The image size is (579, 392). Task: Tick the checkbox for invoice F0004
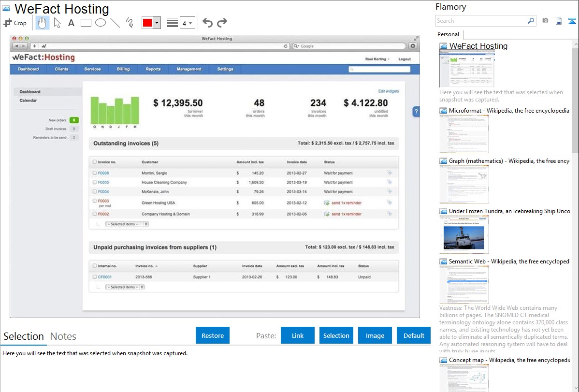(x=95, y=191)
